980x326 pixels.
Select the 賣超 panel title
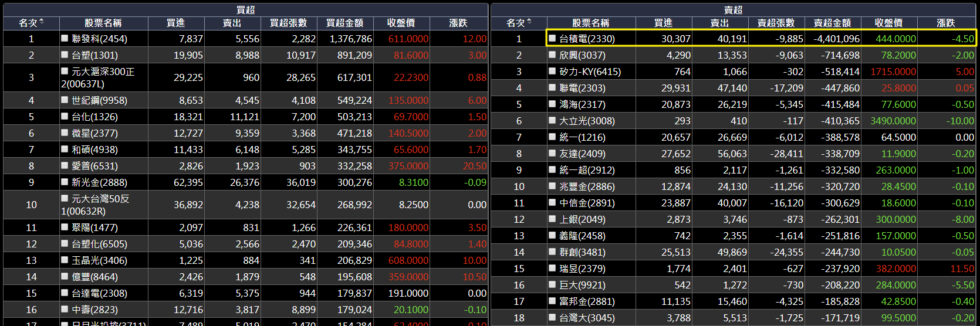click(x=734, y=10)
